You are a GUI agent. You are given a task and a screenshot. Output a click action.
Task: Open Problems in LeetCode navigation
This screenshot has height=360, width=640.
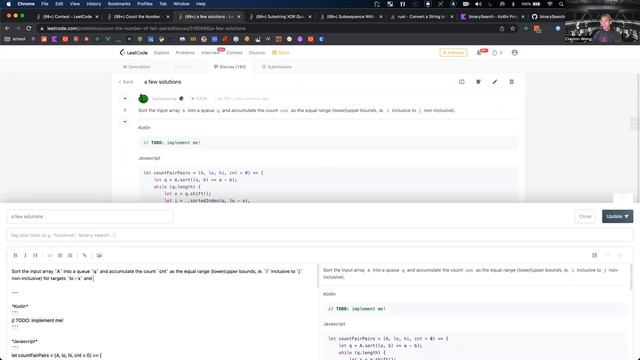(x=185, y=53)
